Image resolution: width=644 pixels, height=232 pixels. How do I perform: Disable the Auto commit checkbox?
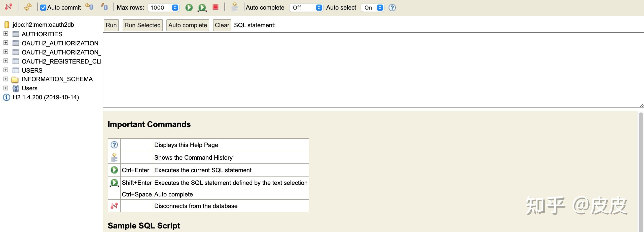(43, 7)
